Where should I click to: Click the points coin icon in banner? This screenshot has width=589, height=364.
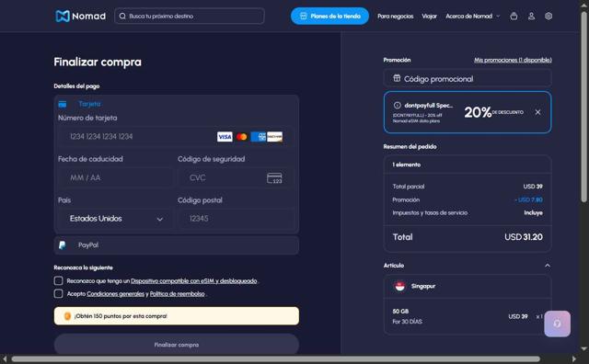(x=67, y=316)
